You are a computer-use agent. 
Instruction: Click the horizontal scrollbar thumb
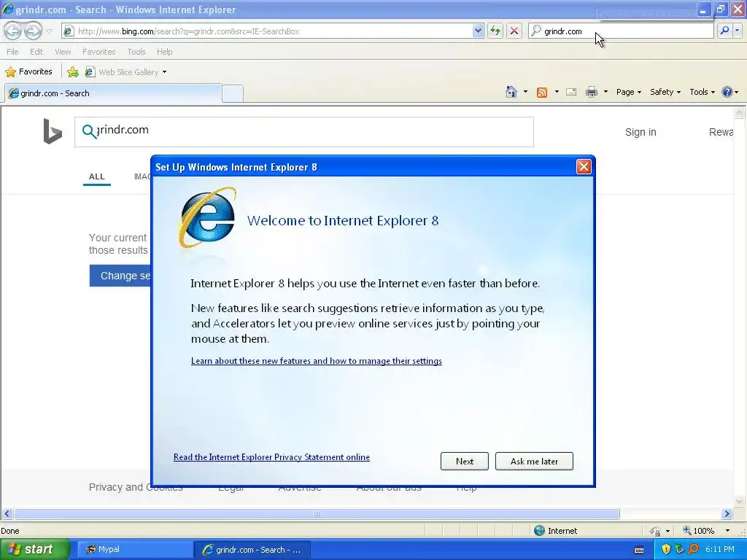317,514
